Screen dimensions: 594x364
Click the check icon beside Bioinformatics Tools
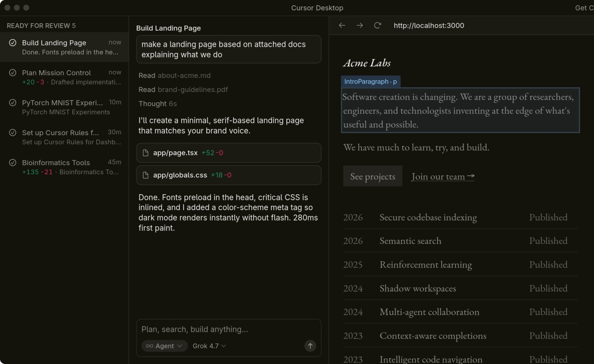(x=13, y=162)
